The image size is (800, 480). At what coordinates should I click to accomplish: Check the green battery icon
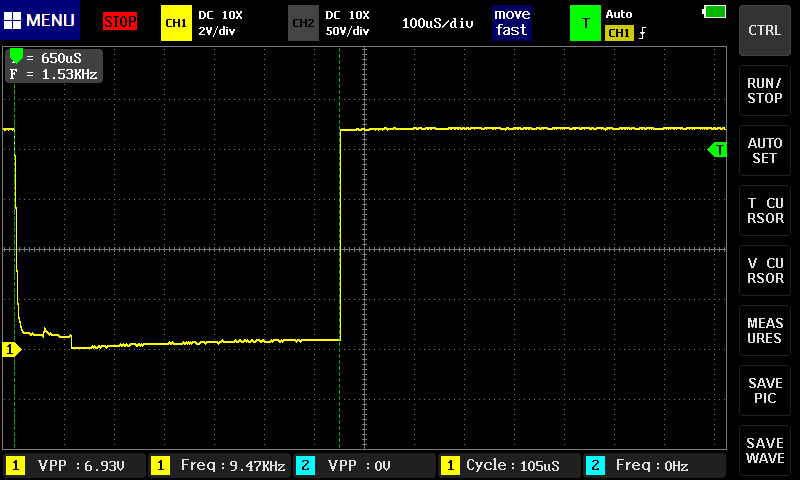tap(714, 11)
